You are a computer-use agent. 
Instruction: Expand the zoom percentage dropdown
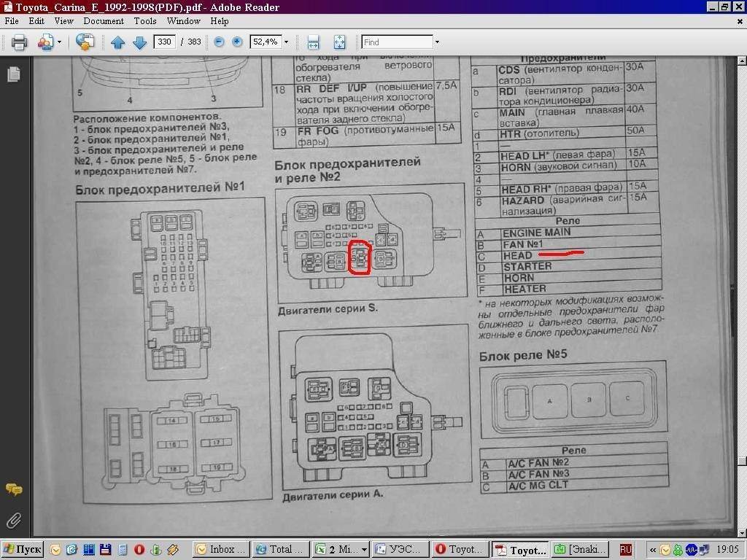pyautogui.click(x=286, y=42)
